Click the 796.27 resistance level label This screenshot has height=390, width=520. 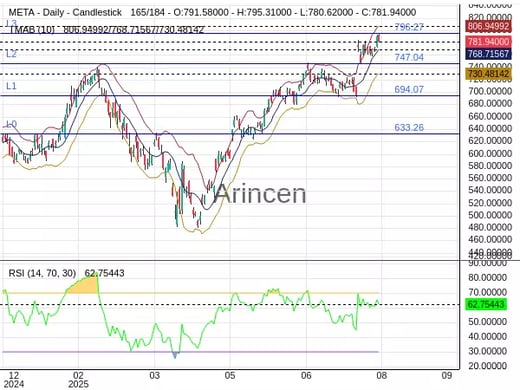409,27
